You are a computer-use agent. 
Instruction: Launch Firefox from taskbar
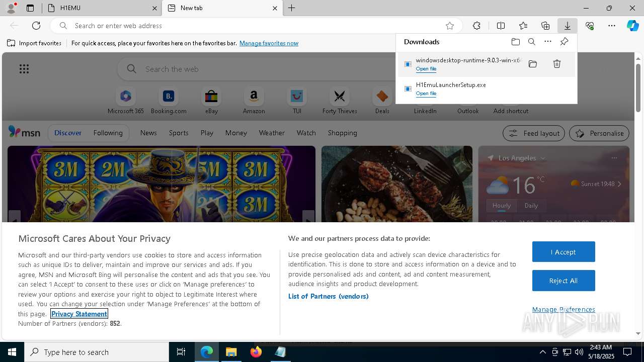click(256, 352)
